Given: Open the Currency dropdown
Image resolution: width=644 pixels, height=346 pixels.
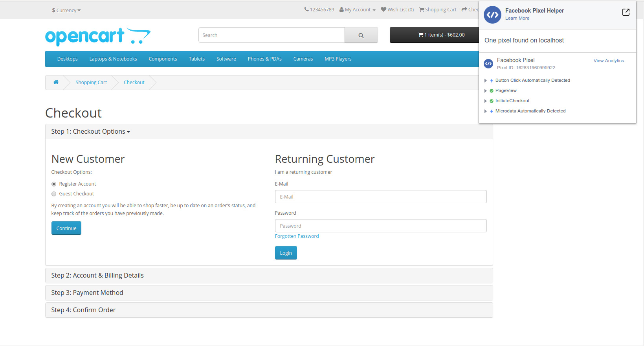Looking at the screenshot, I should point(66,10).
